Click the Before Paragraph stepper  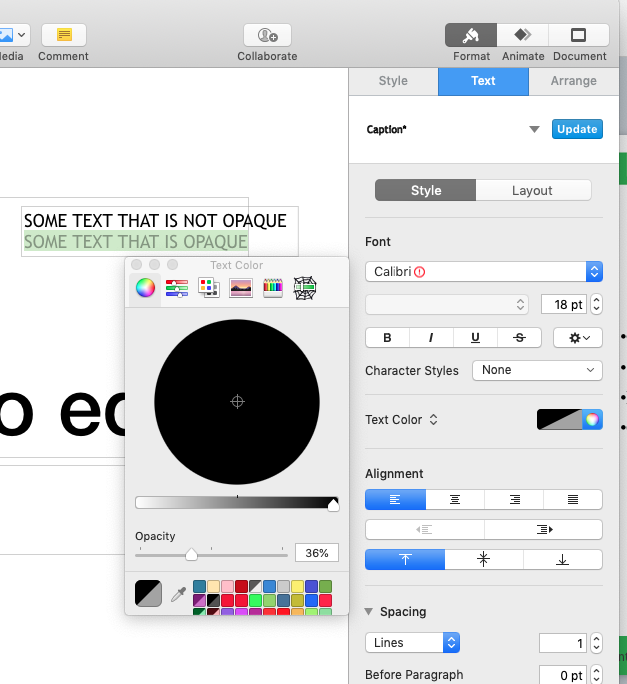pos(596,675)
